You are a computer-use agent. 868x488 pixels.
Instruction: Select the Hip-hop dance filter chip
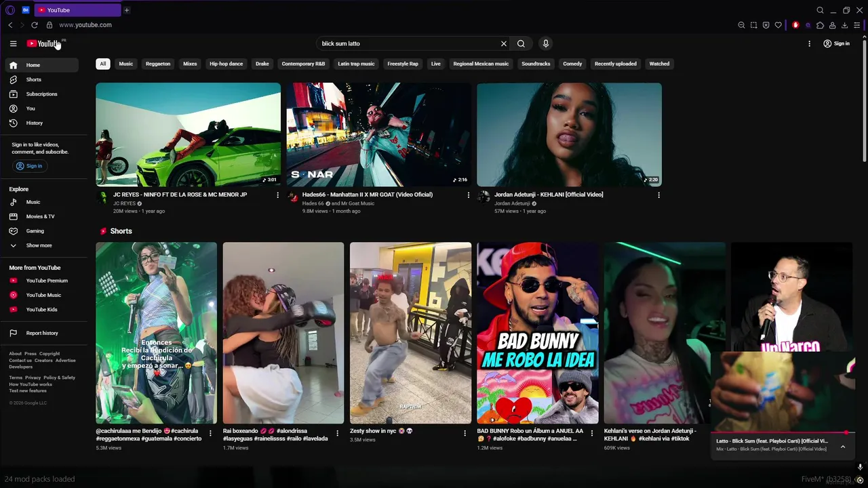tap(226, 64)
